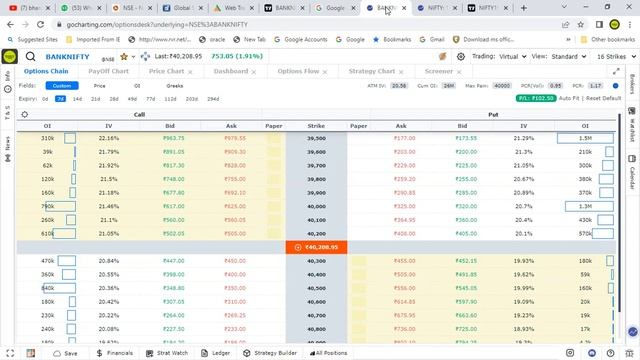Open the T & S side panel
The image size is (640, 360).
tap(7, 113)
